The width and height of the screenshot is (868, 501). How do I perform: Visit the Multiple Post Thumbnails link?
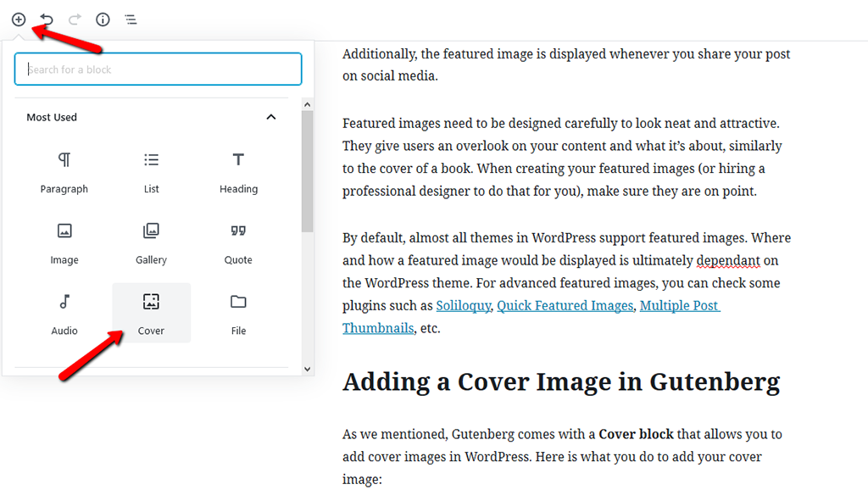click(679, 305)
